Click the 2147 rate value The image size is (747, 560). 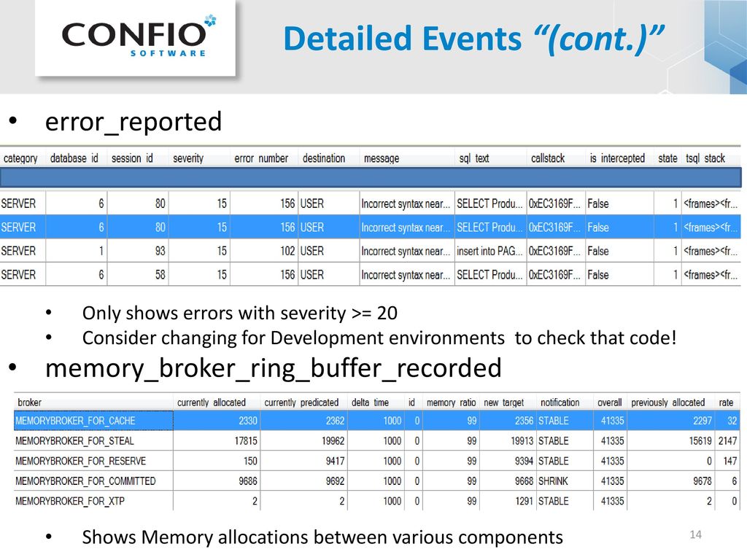727,441
